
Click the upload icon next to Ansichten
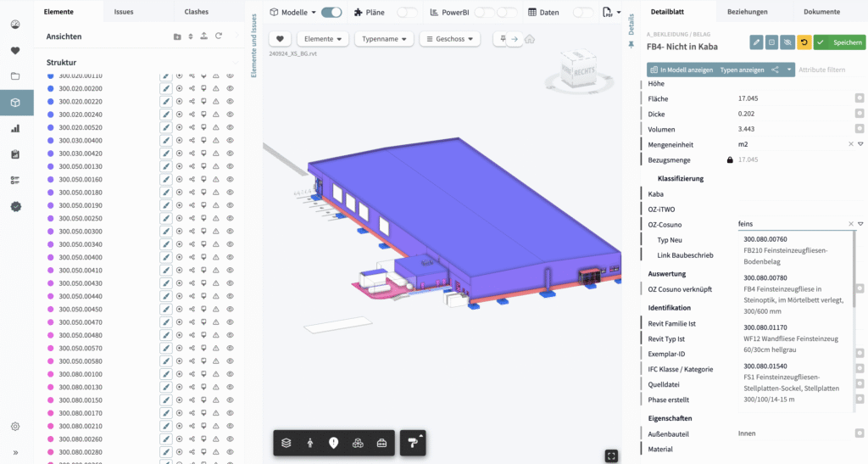(x=204, y=36)
